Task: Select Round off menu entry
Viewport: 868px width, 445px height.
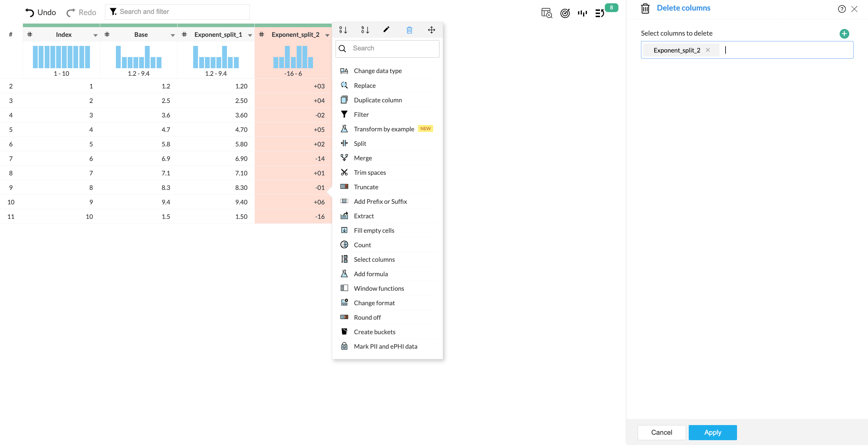Action: [x=367, y=317]
